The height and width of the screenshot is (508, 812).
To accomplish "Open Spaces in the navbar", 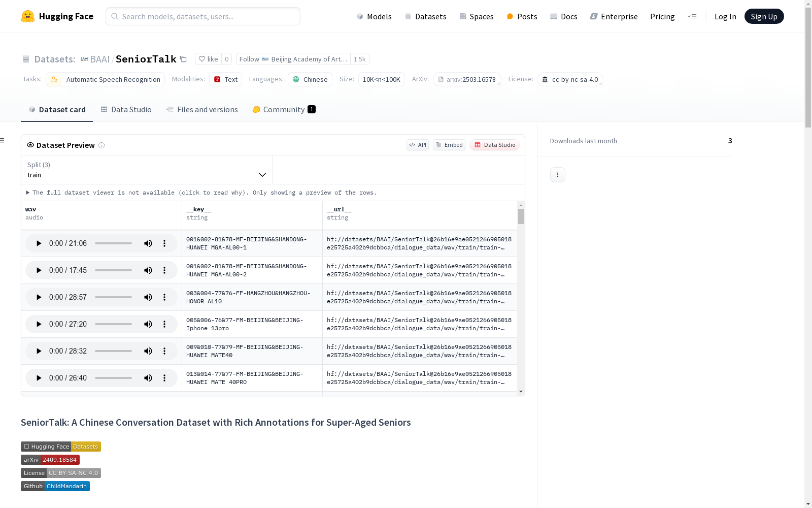I will (x=477, y=16).
